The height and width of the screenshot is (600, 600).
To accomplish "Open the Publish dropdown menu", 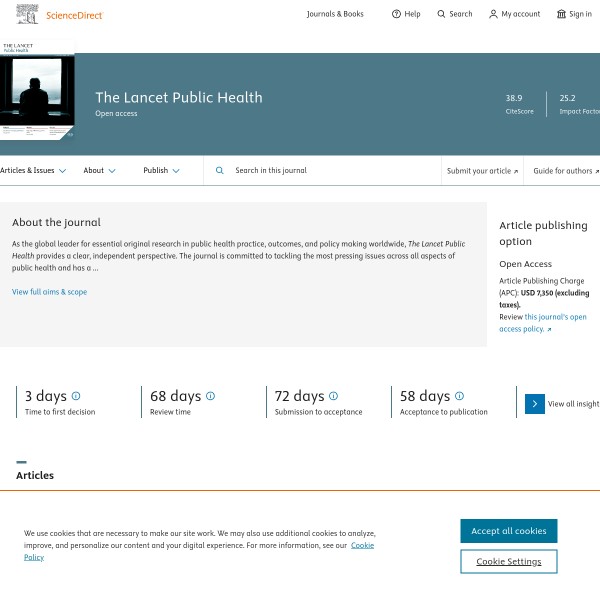I will tap(161, 171).
